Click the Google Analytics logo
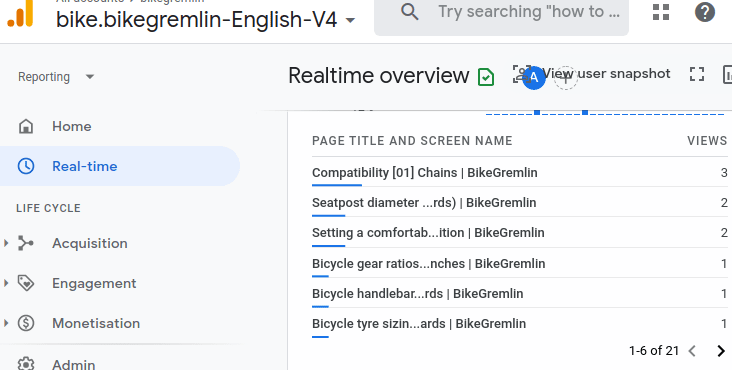 21,13
